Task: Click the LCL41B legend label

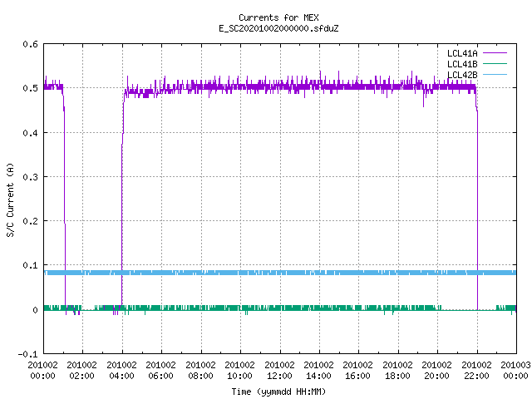Action: [462, 64]
